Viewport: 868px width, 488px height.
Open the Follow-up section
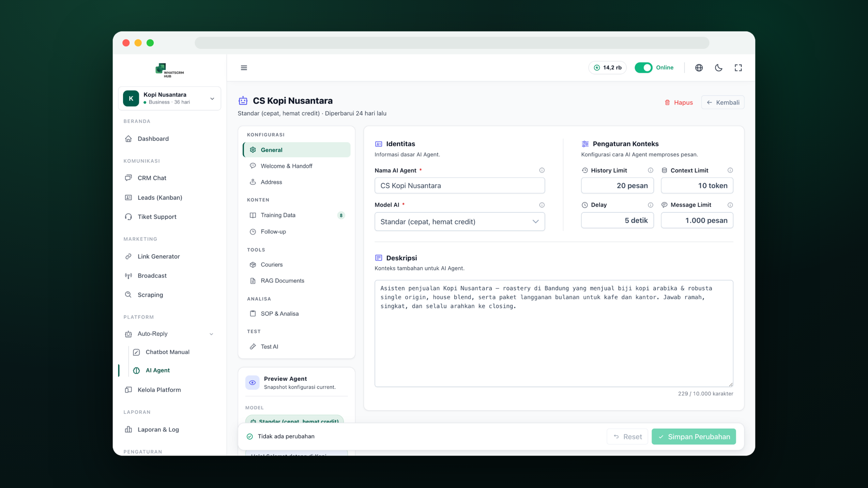[x=297, y=232]
